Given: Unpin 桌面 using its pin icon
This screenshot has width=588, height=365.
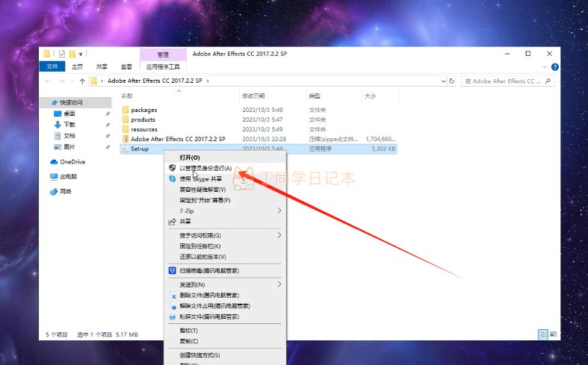Looking at the screenshot, I should point(108,113).
